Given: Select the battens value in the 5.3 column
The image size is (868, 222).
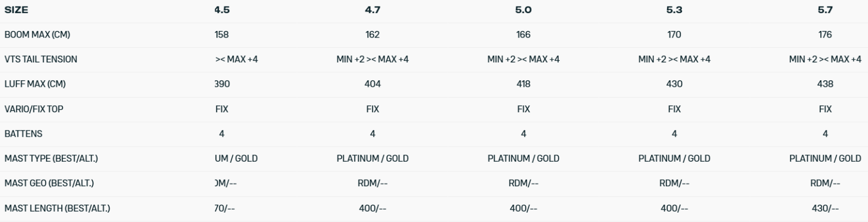Looking at the screenshot, I should [x=674, y=134].
